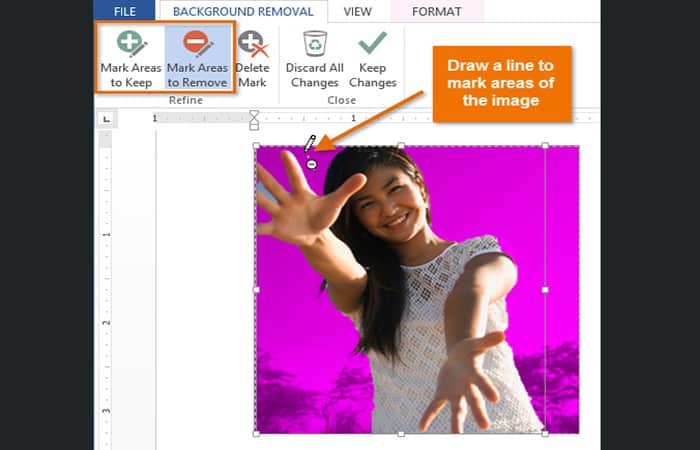Choose the Delete Mark tool
Screen dimensions: 700x450
coord(252,58)
